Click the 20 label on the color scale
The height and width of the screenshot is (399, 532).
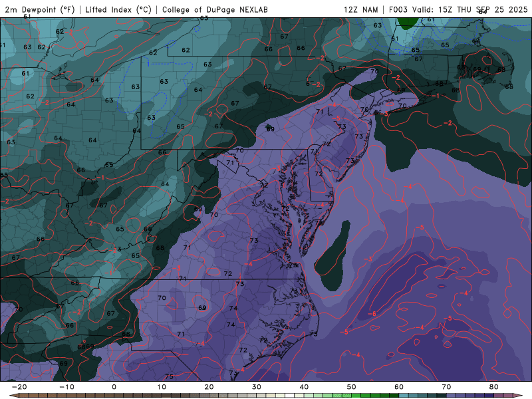(x=209, y=387)
